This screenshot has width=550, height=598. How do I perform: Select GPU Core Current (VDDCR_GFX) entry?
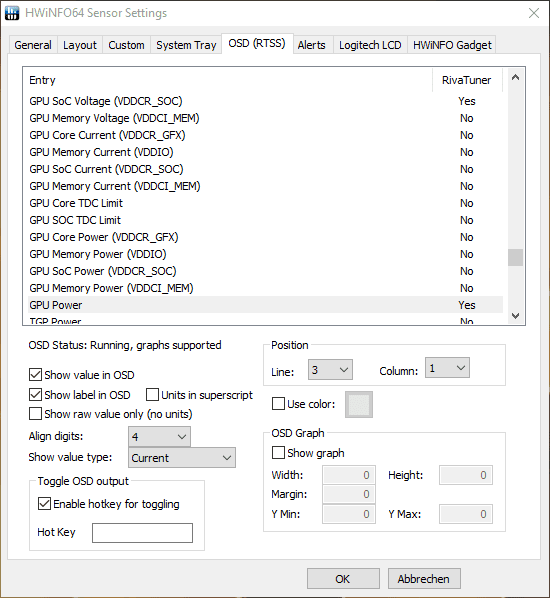click(x=265, y=135)
